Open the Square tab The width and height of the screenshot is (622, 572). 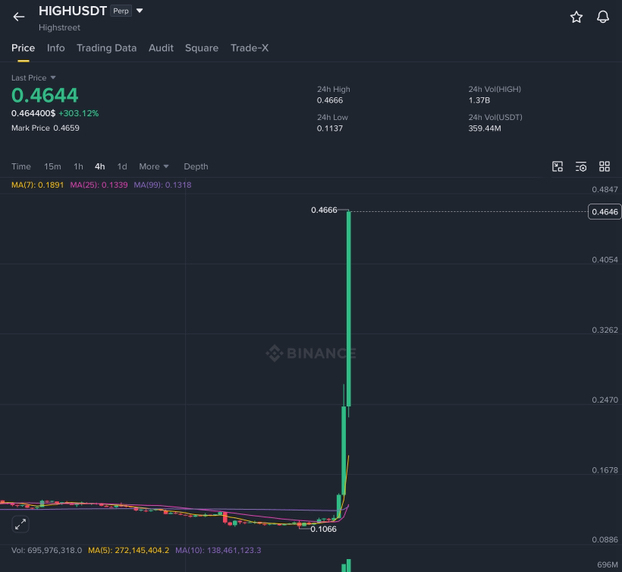pos(202,48)
